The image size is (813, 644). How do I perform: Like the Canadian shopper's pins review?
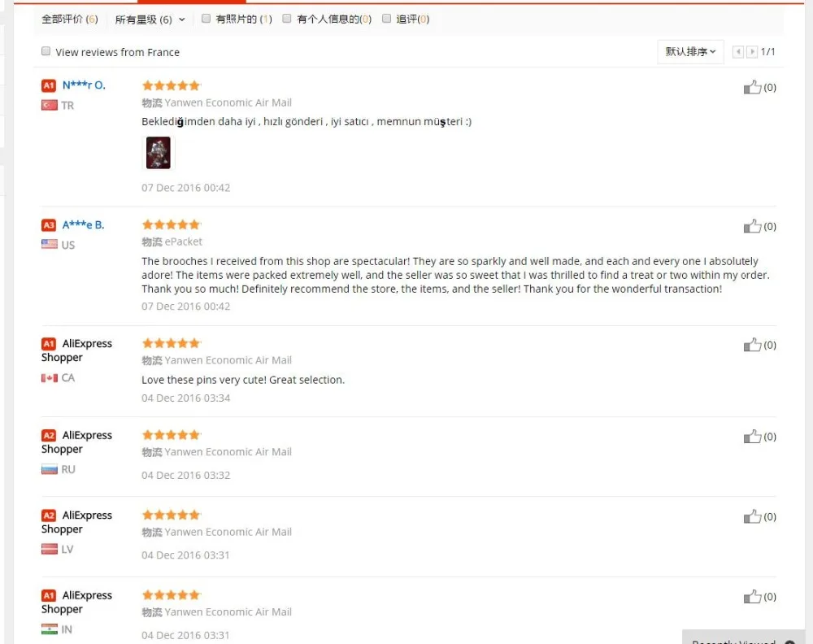pos(752,345)
